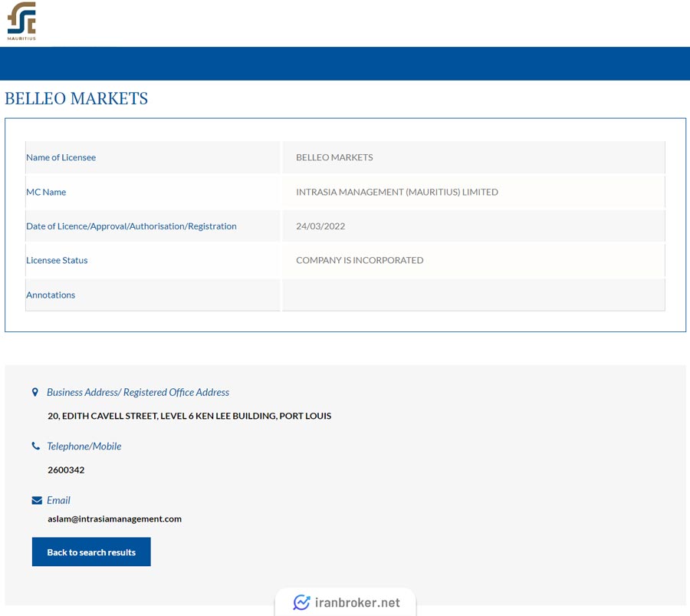Viewport: 690px width, 616px height.
Task: Click the Email heading
Action: coord(58,501)
